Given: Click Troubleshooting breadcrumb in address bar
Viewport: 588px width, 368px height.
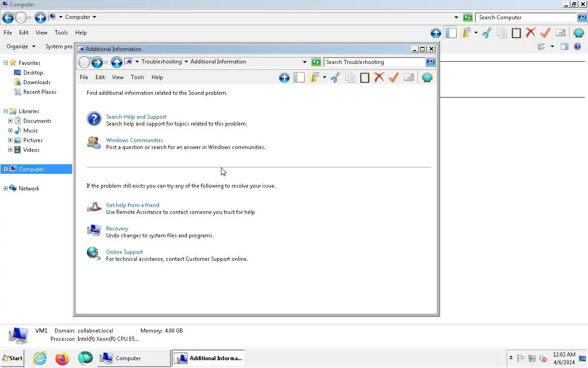Looking at the screenshot, I should pos(161,62).
